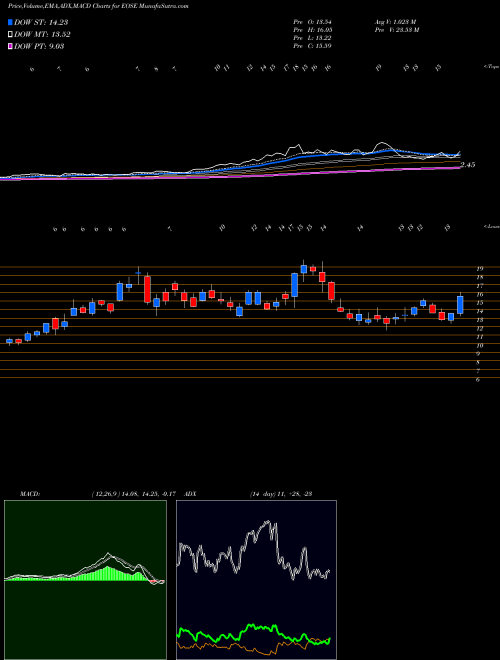Click the price axis label 19
The height and width of the screenshot is (660, 500).
pos(479,269)
